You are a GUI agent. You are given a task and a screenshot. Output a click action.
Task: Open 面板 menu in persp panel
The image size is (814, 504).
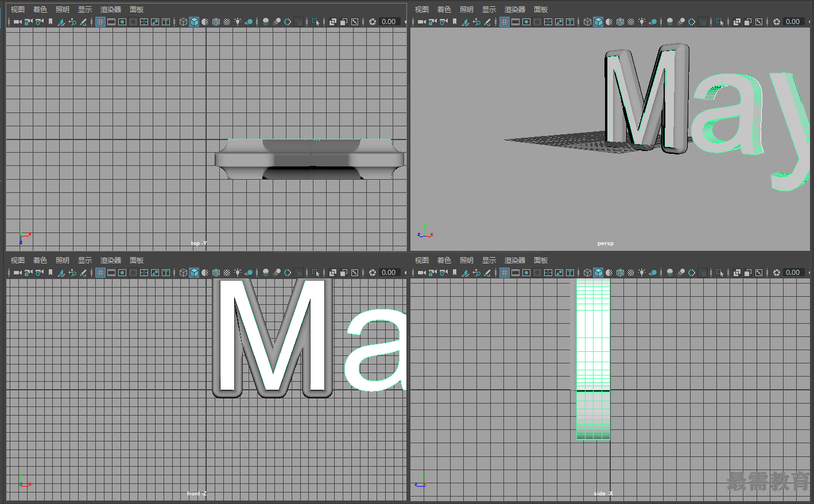[541, 10]
